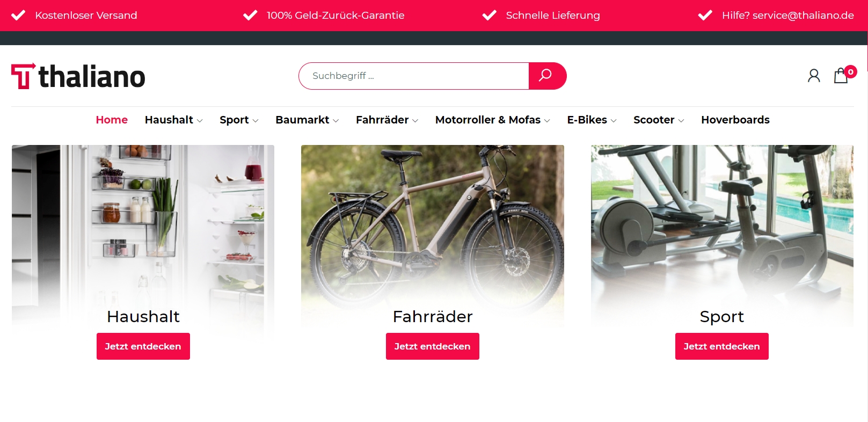Open the Motorroller & Mofas menu
The height and width of the screenshot is (422, 868).
click(492, 120)
